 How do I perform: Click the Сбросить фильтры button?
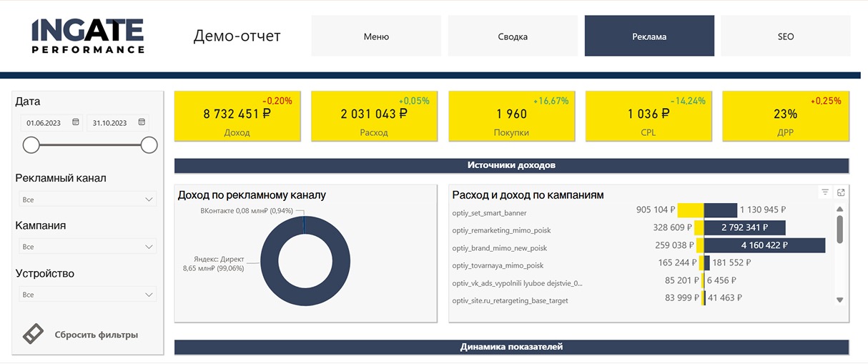pyautogui.click(x=96, y=335)
